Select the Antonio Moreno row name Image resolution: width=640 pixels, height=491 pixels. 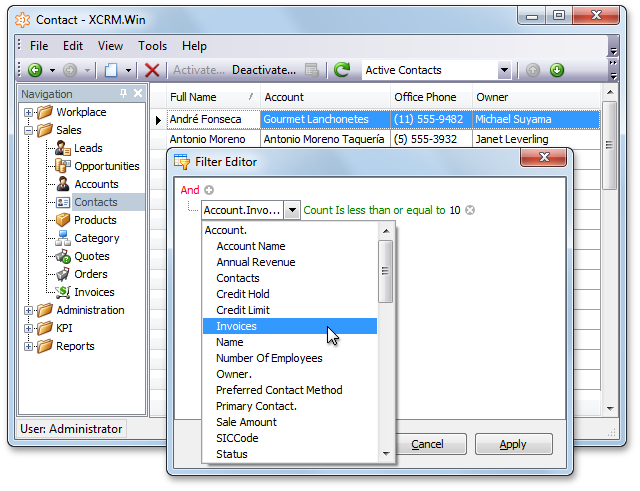[207, 139]
